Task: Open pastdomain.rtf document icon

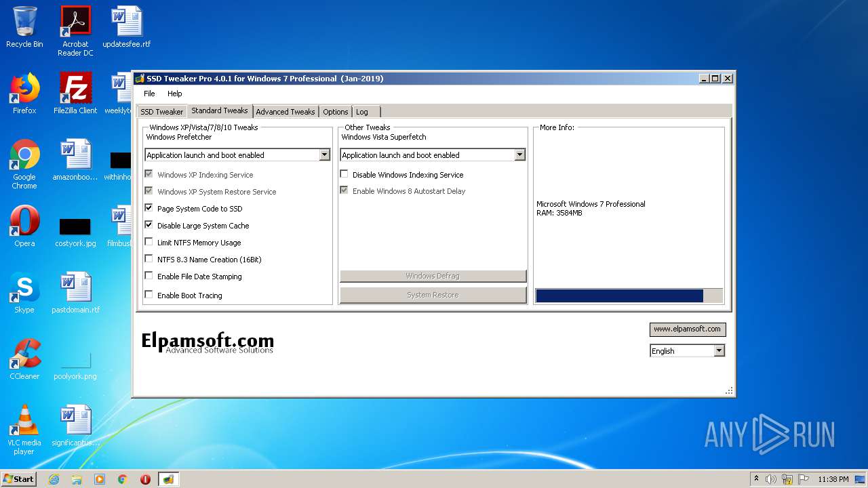Action: [x=75, y=293]
